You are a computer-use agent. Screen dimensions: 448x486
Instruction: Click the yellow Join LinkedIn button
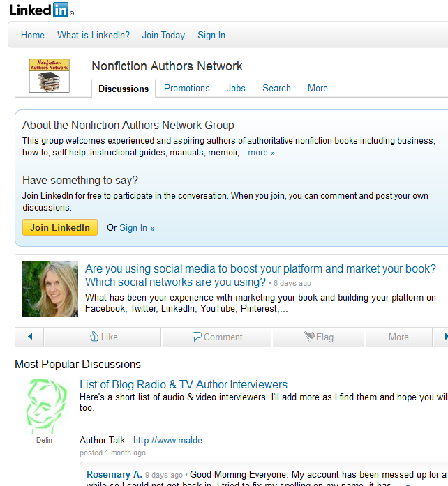pos(60,227)
